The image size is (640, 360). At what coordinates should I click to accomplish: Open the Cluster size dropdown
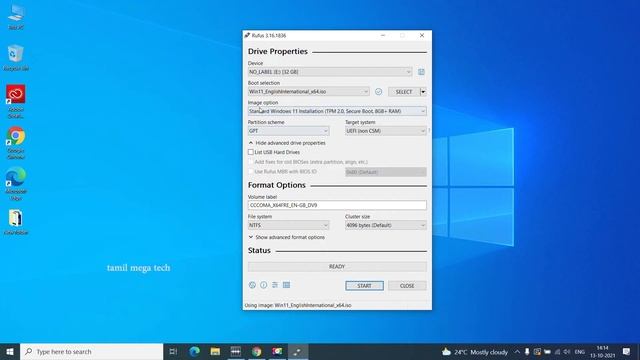click(386, 225)
